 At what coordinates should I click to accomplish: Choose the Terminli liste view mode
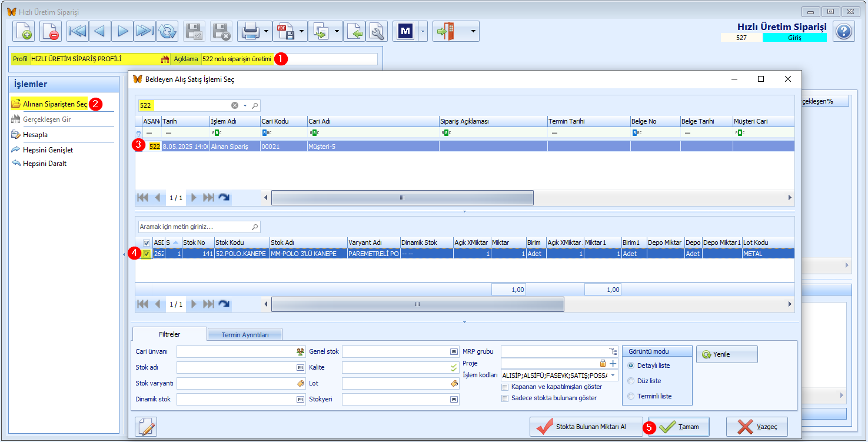pos(631,396)
